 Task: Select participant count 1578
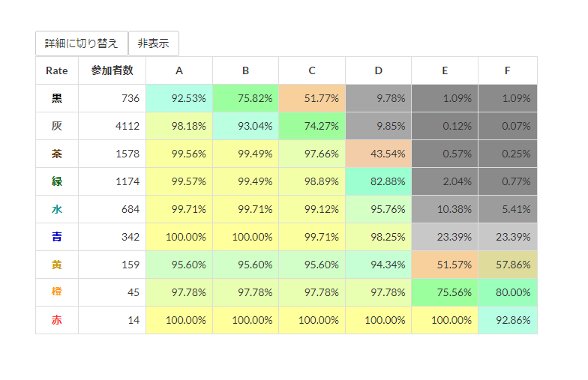(x=112, y=154)
